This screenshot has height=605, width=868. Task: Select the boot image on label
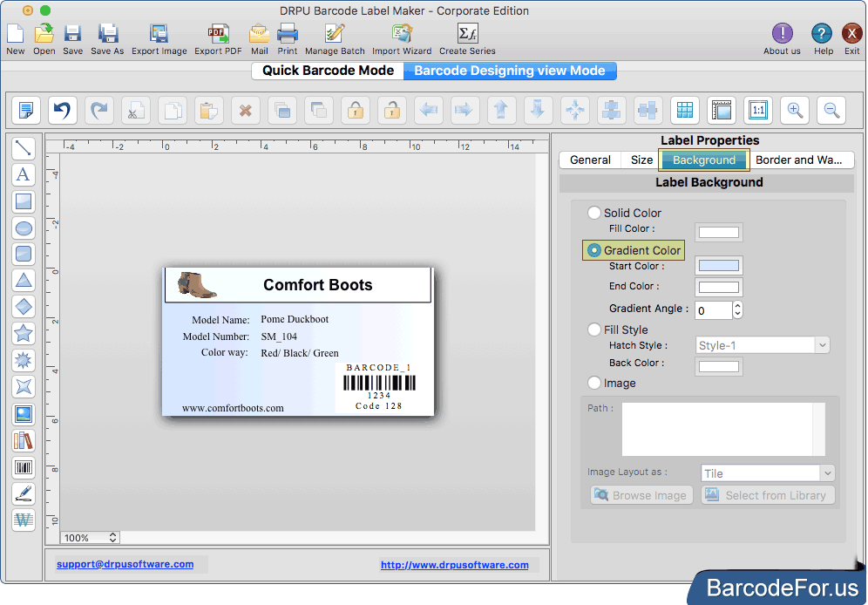(196, 284)
